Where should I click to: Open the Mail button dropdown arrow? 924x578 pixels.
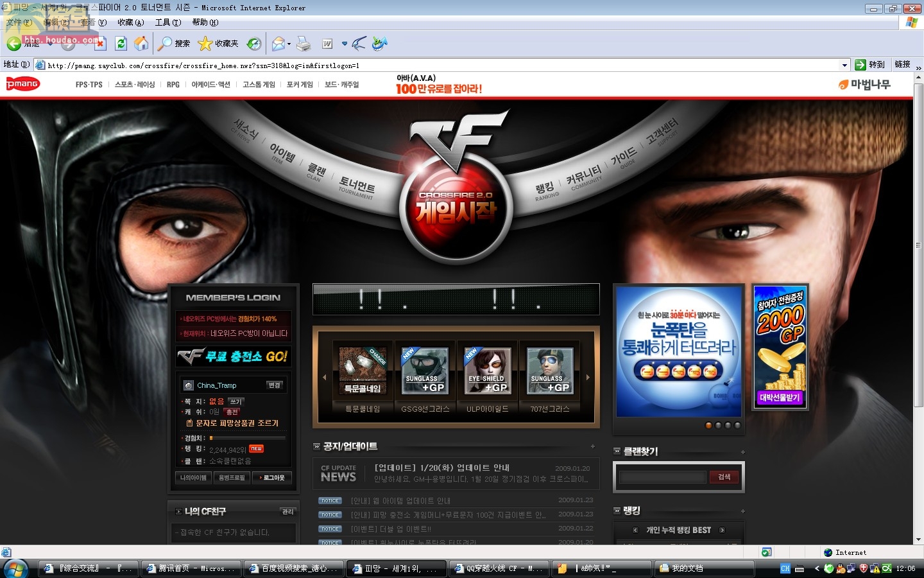point(289,44)
